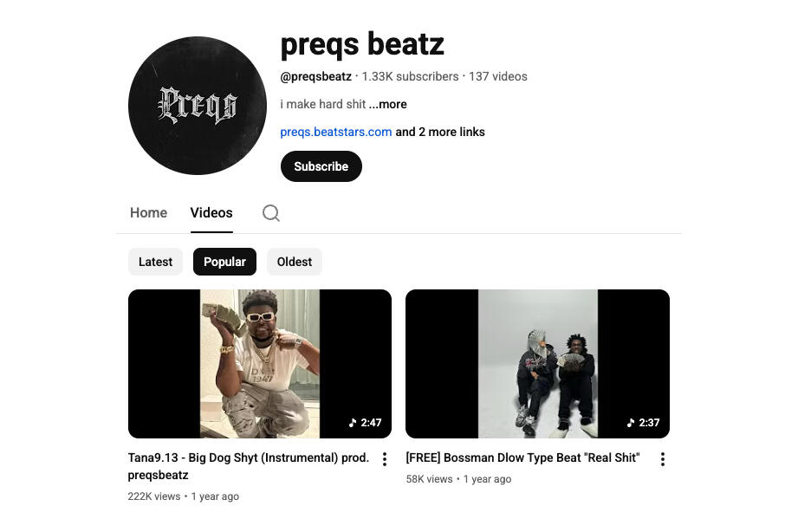
Task: Click music note duration badge 2:37
Action: (643, 423)
